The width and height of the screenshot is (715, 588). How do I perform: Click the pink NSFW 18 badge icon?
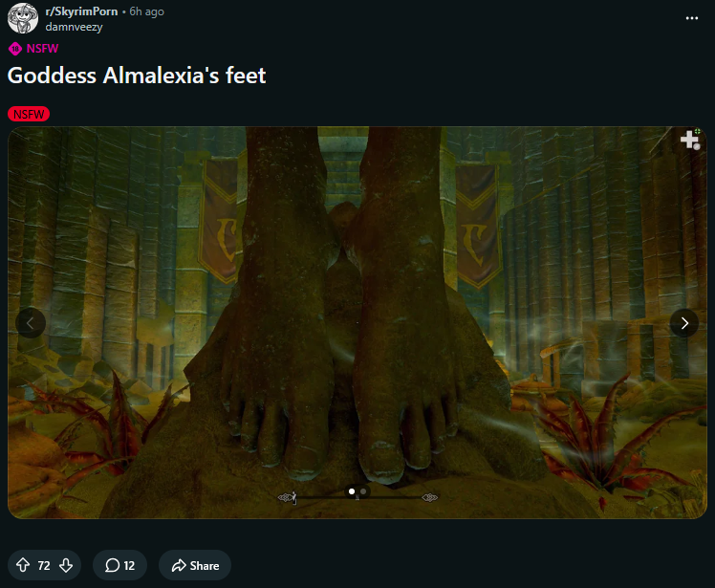15,49
